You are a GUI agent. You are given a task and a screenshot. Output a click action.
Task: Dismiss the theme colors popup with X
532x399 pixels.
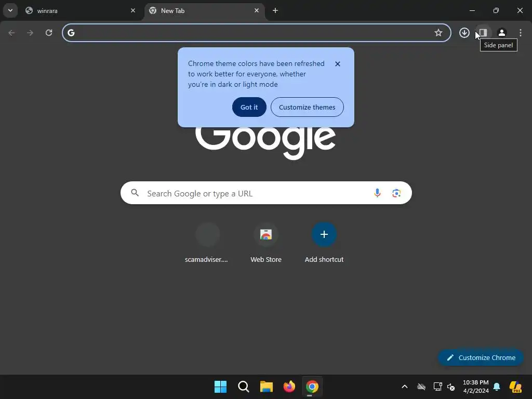click(338, 64)
